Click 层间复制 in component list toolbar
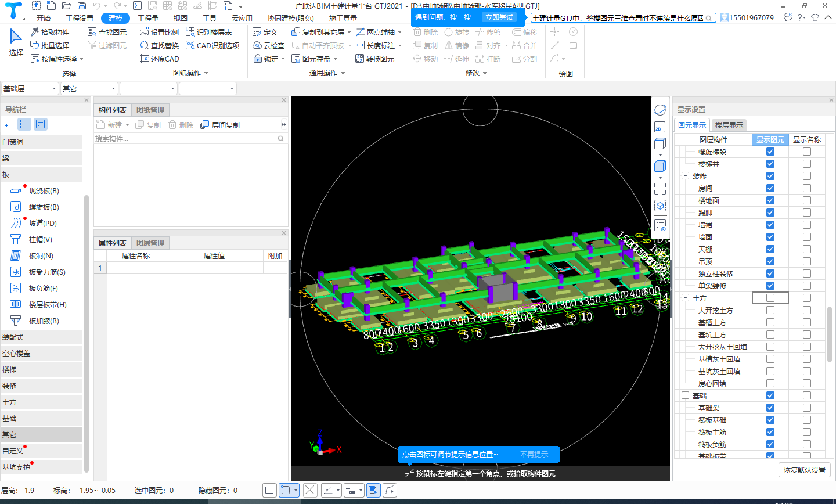The height and width of the screenshot is (504, 836). (x=220, y=125)
